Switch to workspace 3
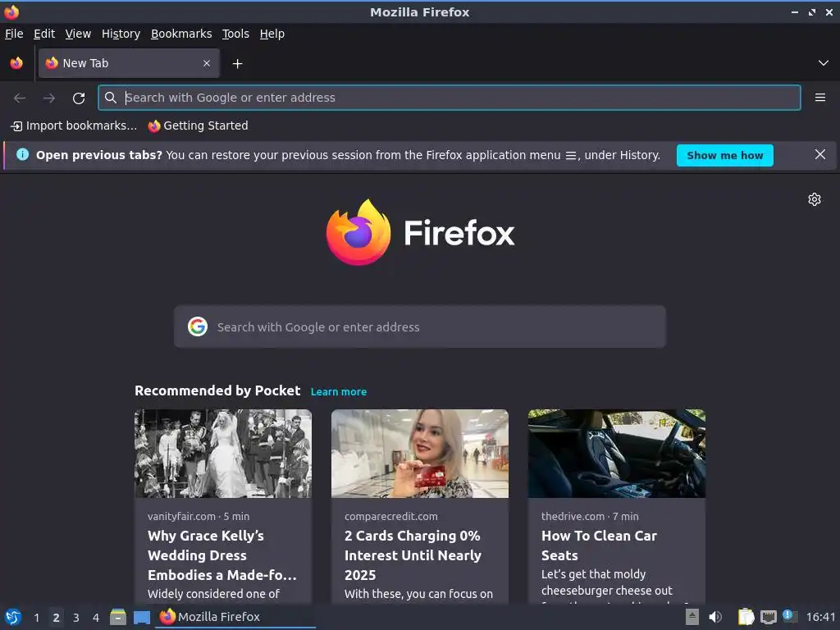 pyautogui.click(x=76, y=618)
